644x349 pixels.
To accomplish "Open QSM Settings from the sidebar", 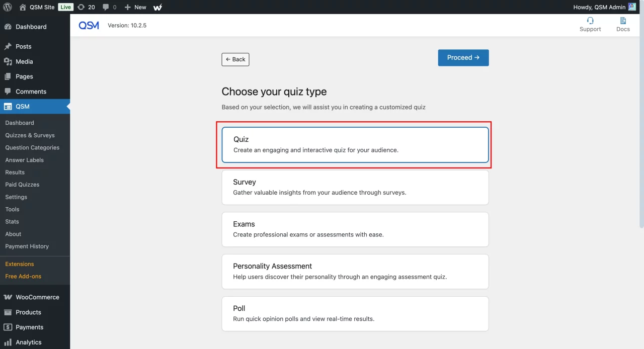I will [x=16, y=197].
